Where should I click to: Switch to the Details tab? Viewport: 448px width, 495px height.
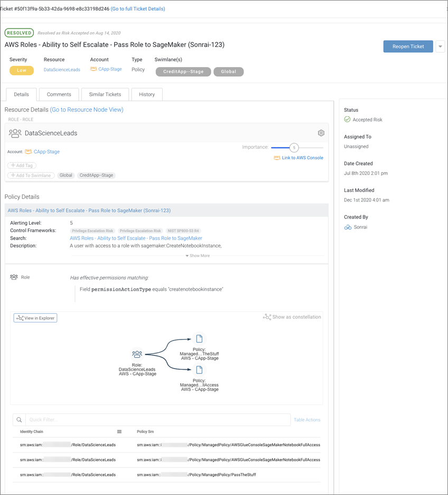22,94
